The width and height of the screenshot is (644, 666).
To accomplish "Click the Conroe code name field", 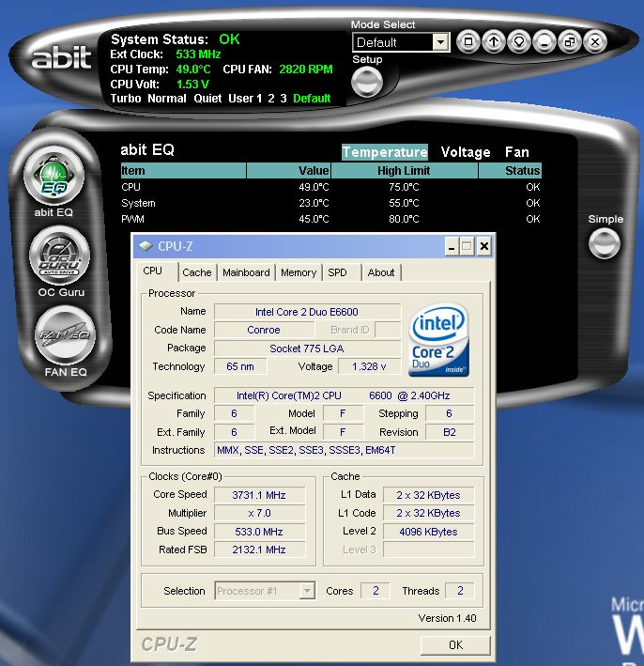I will tap(264, 330).
